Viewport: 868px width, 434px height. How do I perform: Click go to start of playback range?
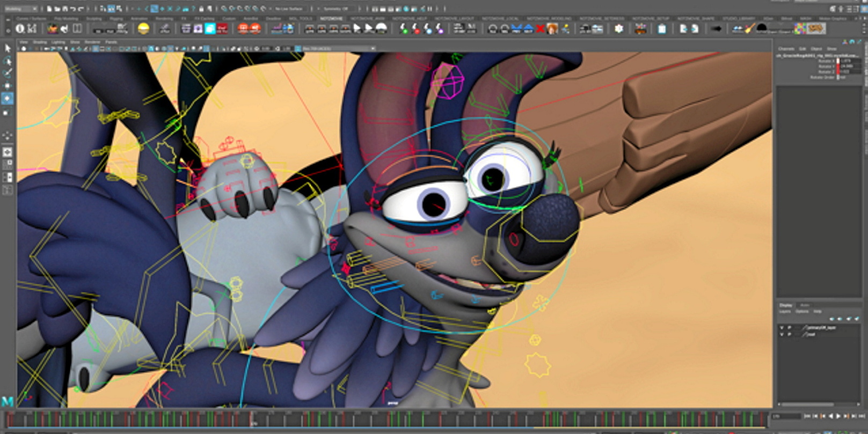pos(807,416)
